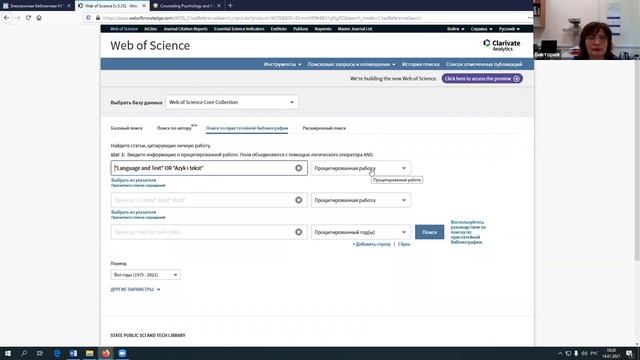Switch to the Counseling Psychology browser tab
Screen dimensions: 640x360
pos(186,6)
